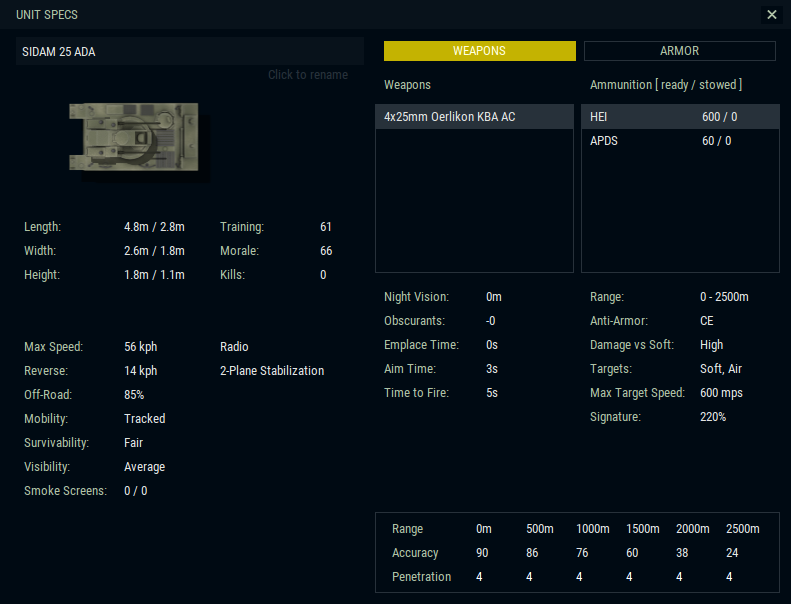Click the Survivability value Fair
The image size is (791, 604).
(x=134, y=443)
